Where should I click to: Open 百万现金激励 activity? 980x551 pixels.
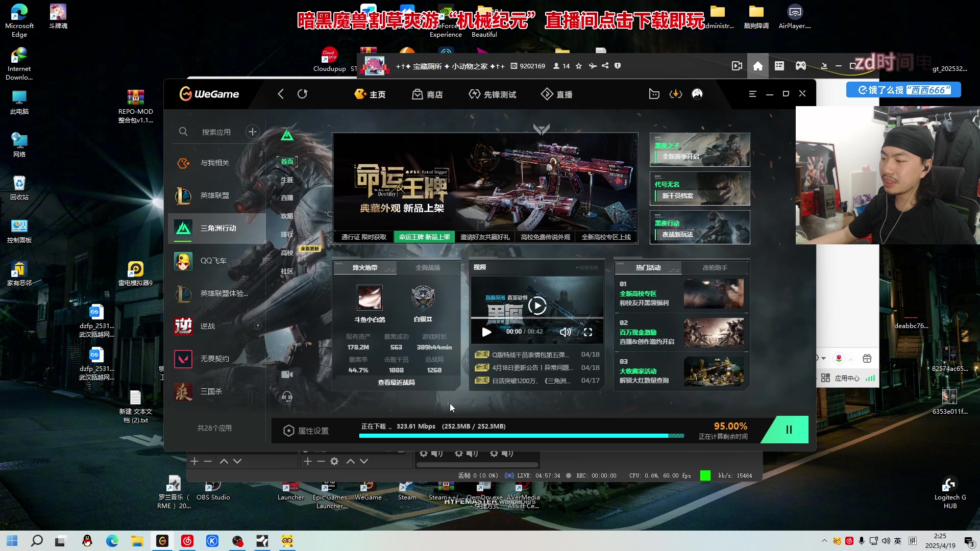(681, 333)
